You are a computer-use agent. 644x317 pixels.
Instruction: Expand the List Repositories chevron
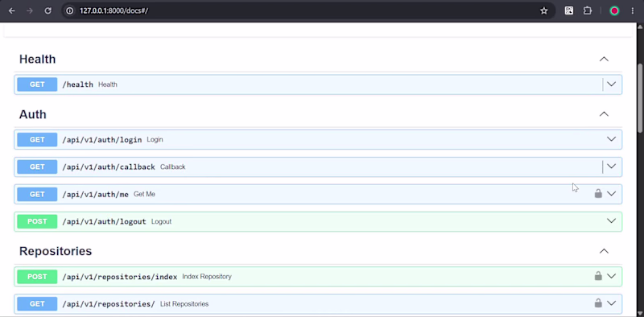click(x=611, y=303)
